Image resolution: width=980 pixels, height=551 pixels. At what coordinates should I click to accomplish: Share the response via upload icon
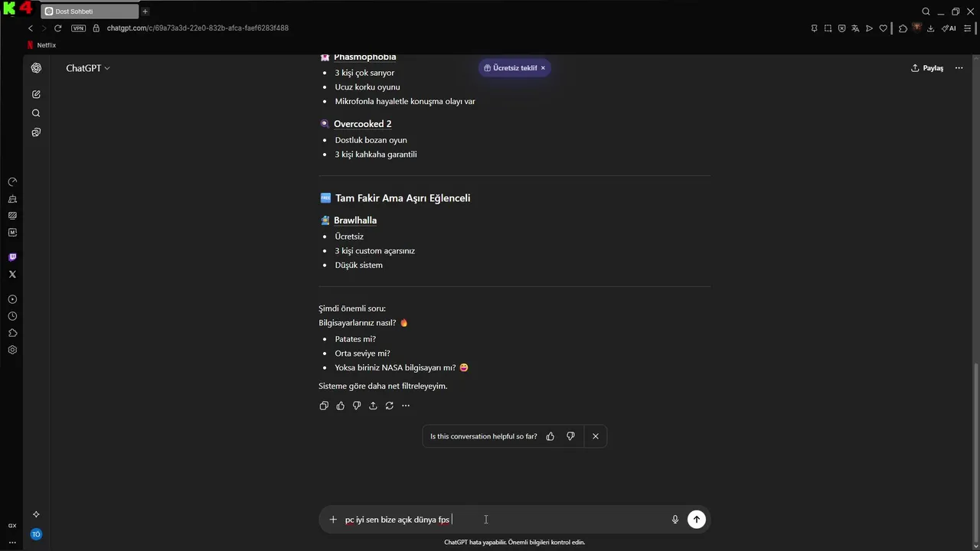pyautogui.click(x=373, y=406)
